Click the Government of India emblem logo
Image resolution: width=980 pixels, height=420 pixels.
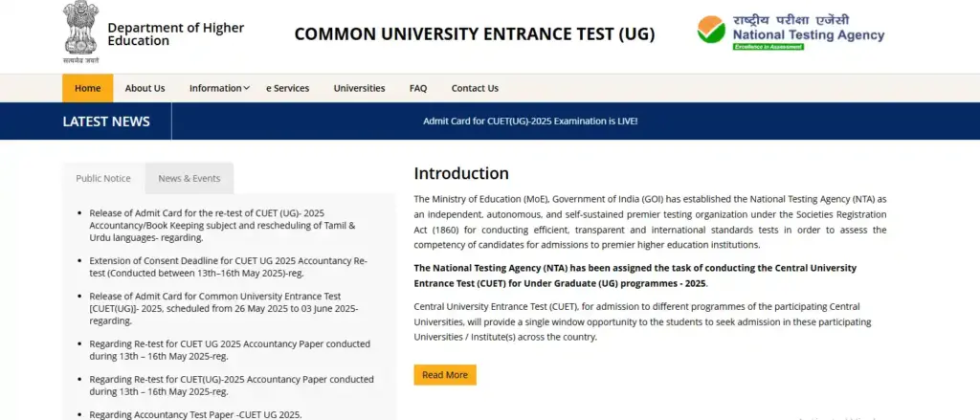coord(81,32)
